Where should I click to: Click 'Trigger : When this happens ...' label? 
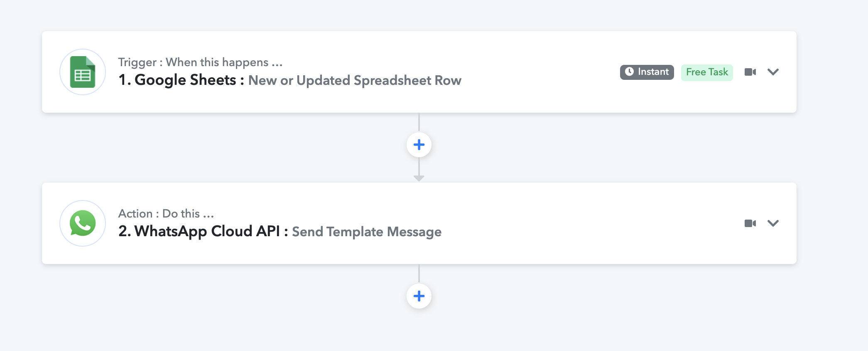(200, 62)
